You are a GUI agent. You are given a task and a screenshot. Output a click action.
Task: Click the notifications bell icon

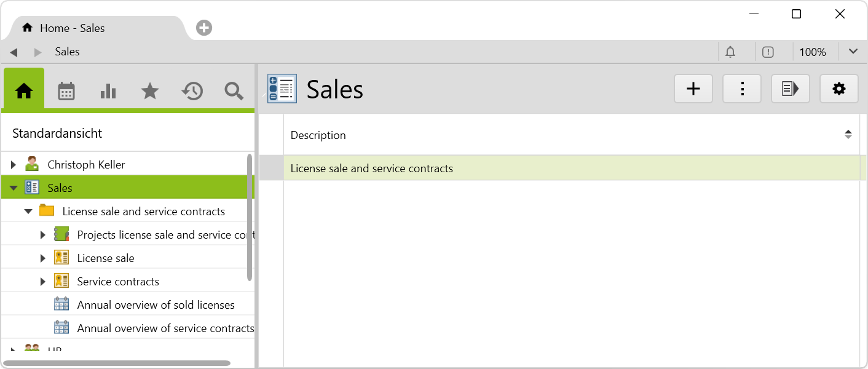(730, 52)
